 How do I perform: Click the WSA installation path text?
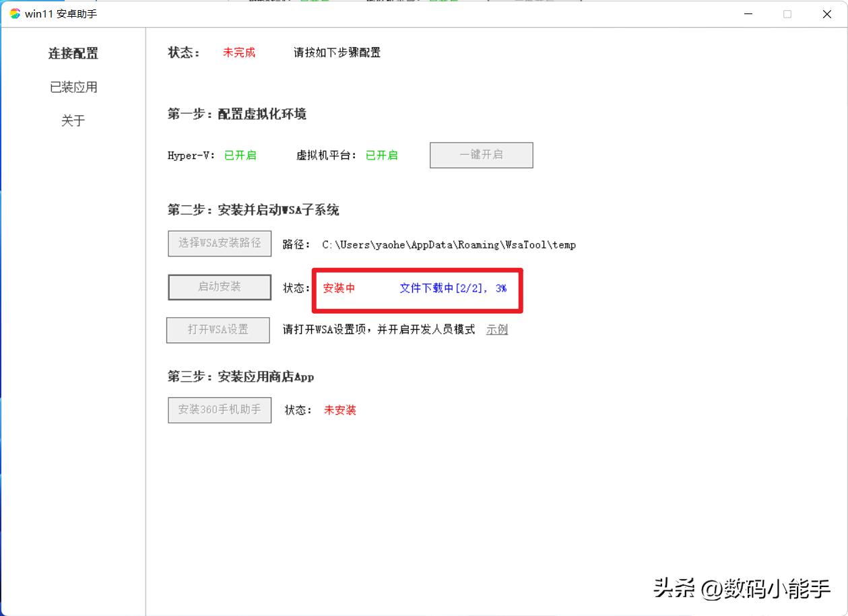[449, 245]
